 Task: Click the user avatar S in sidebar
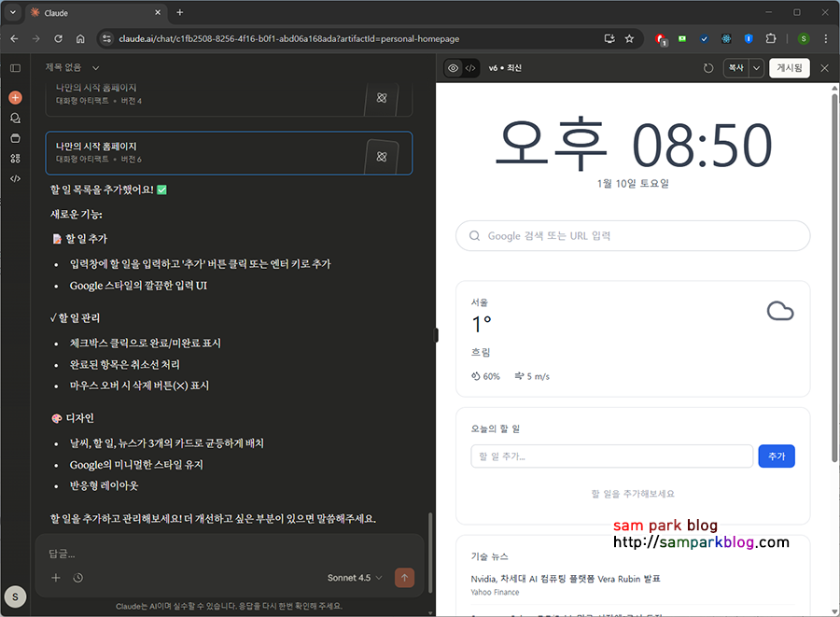click(x=15, y=596)
